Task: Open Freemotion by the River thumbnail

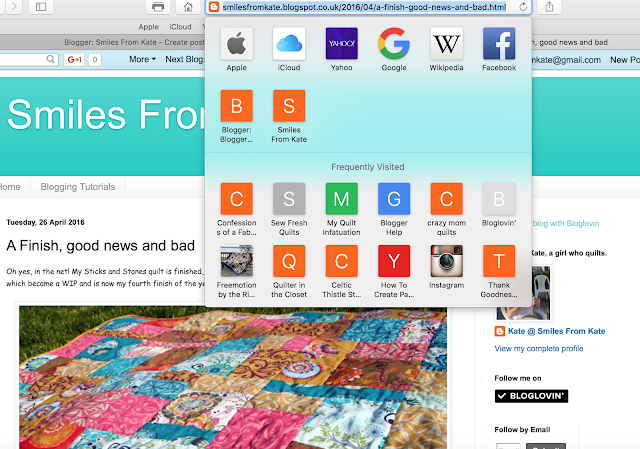Action: [x=237, y=261]
